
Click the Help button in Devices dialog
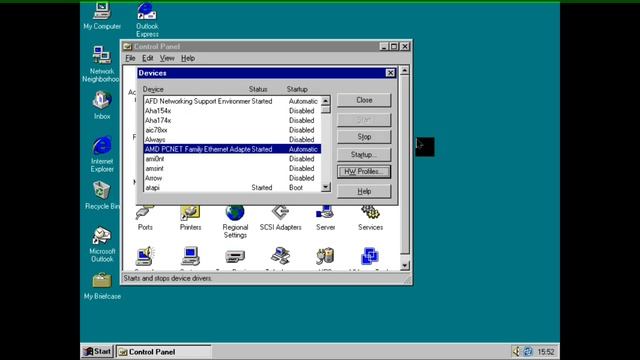364,191
